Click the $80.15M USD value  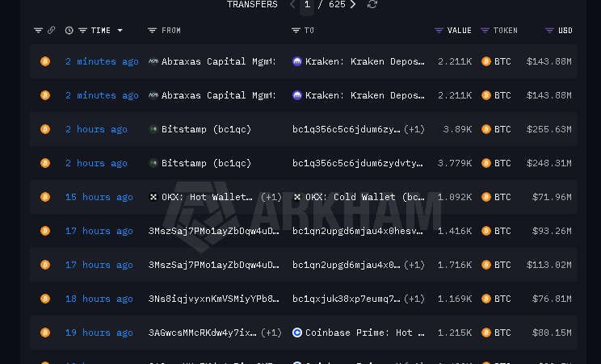(x=552, y=333)
